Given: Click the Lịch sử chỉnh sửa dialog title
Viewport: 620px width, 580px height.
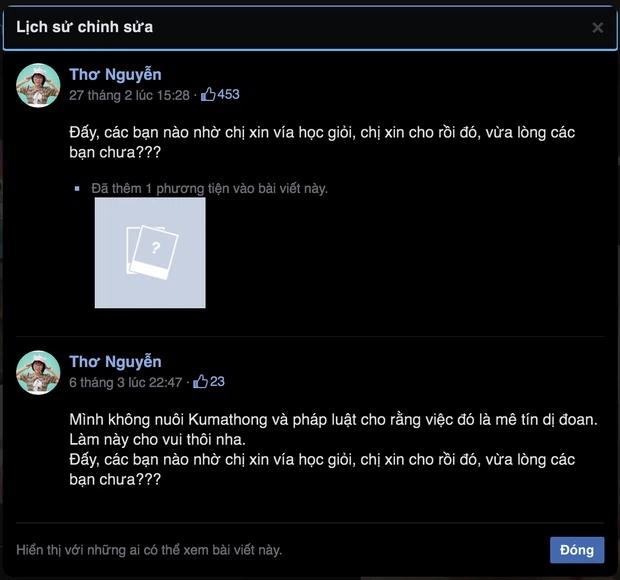Looking at the screenshot, I should click(84, 27).
